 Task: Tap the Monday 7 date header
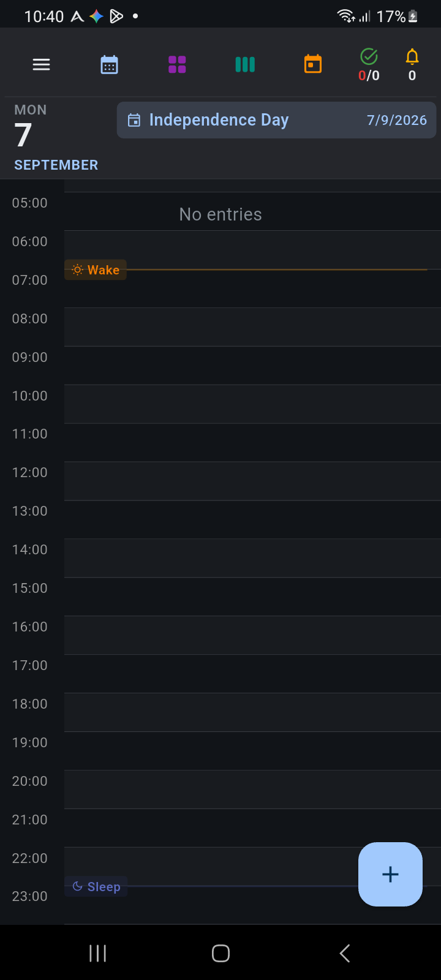(x=30, y=127)
